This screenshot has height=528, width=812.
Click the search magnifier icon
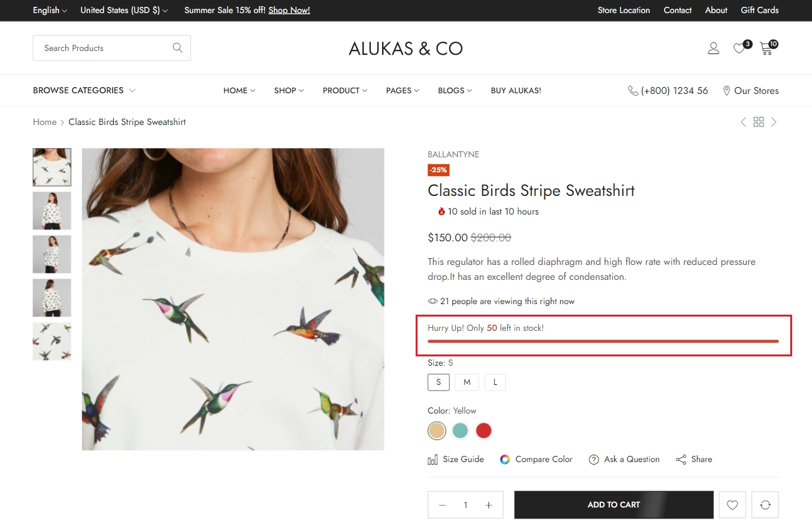coord(177,48)
